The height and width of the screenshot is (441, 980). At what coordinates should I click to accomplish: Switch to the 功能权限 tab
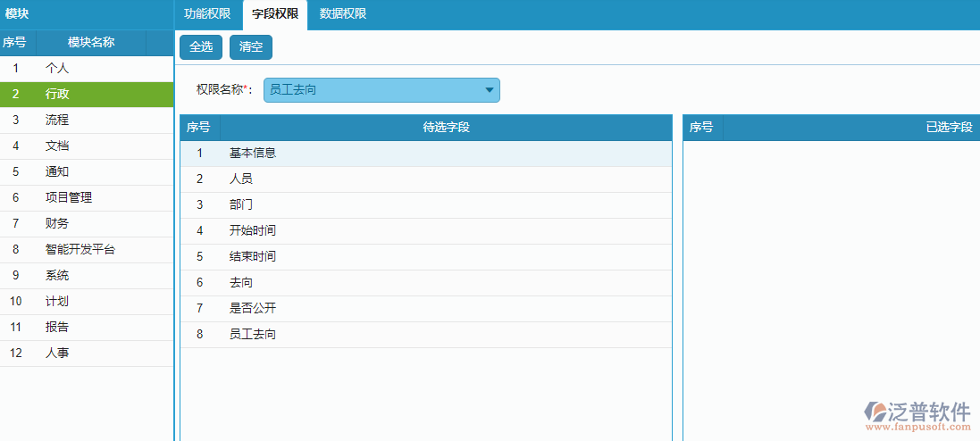coord(207,13)
